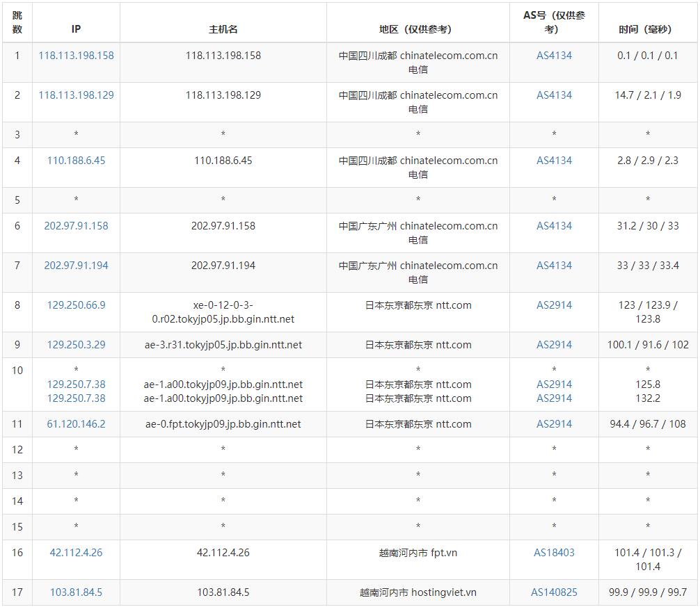Select time value 31.2 / 30 / 33
Screen dimensions: 700x607
[x=648, y=226]
